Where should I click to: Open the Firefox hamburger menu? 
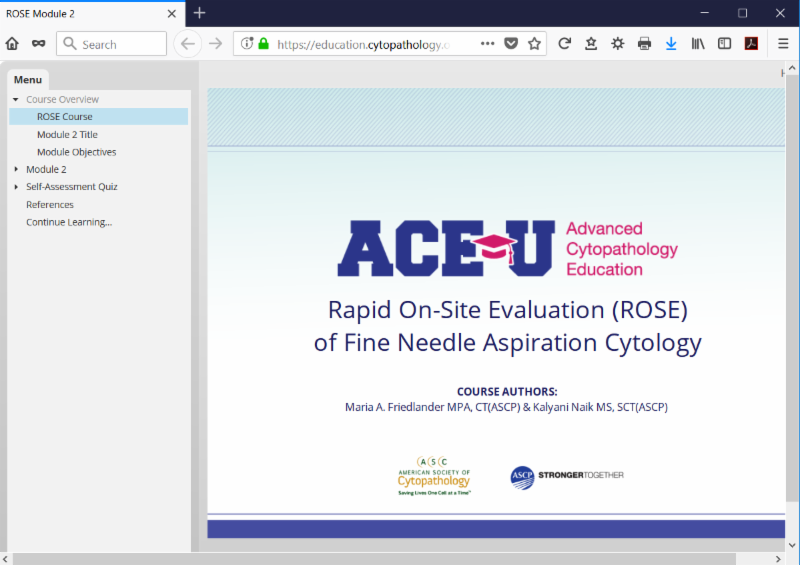point(783,44)
